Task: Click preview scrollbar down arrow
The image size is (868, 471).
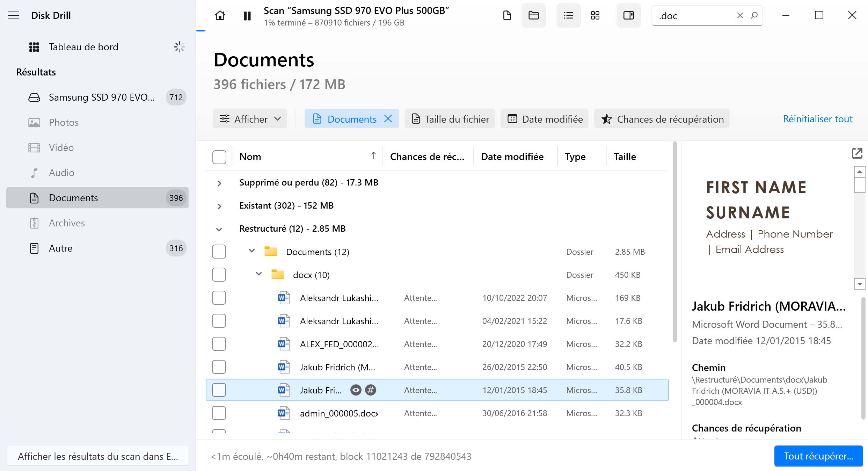Action: (x=859, y=284)
